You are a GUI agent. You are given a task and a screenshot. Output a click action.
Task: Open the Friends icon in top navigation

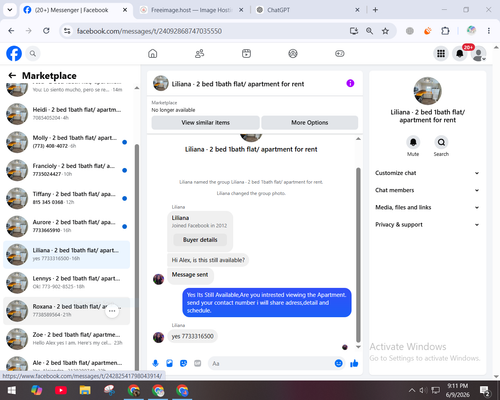tap(199, 53)
